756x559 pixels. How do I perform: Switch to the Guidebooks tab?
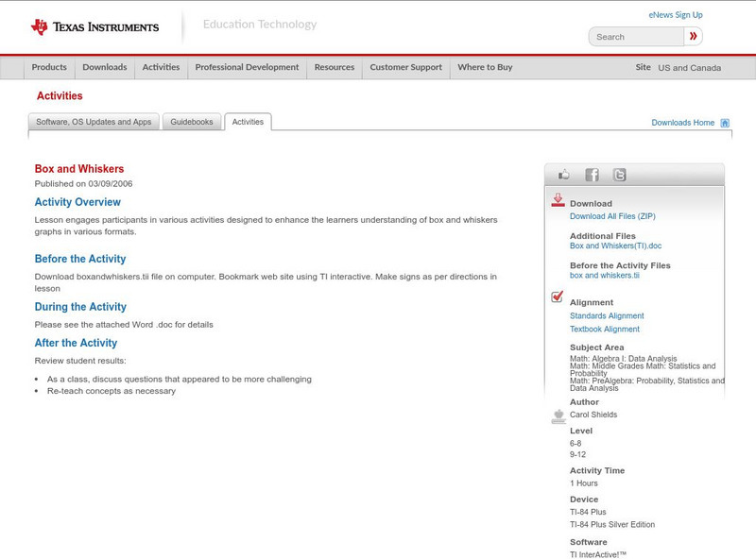point(192,122)
